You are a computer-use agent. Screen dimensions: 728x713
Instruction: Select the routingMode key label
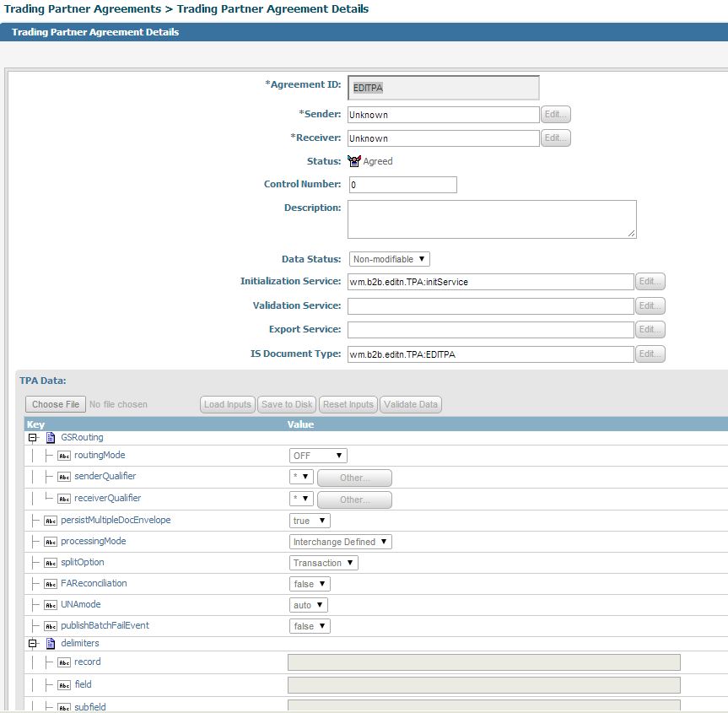pos(100,455)
